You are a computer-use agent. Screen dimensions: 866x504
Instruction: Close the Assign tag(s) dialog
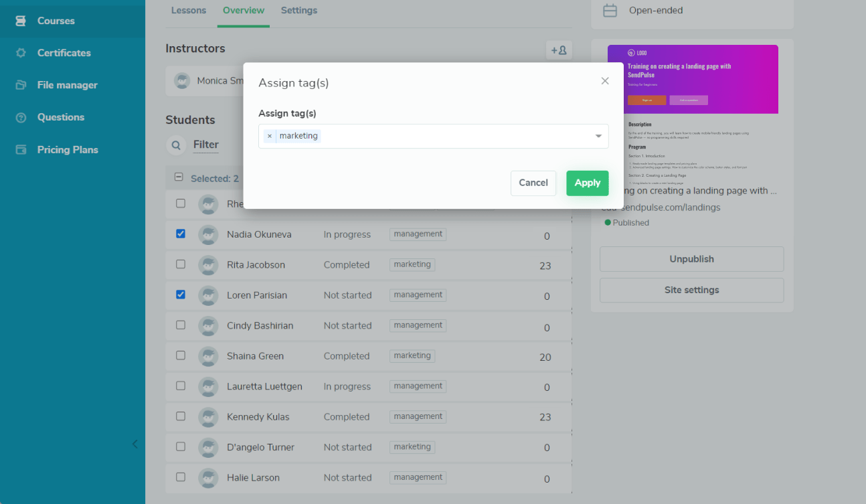(x=605, y=81)
